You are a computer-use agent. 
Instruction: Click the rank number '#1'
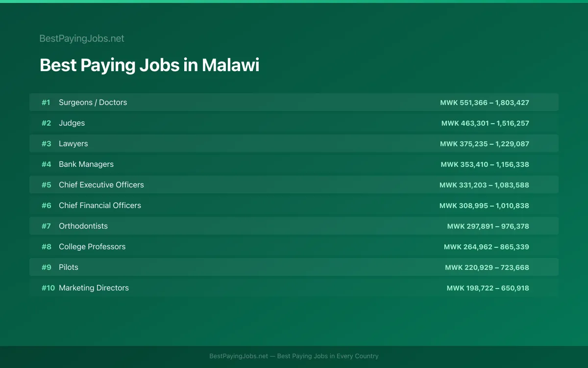tap(46, 103)
